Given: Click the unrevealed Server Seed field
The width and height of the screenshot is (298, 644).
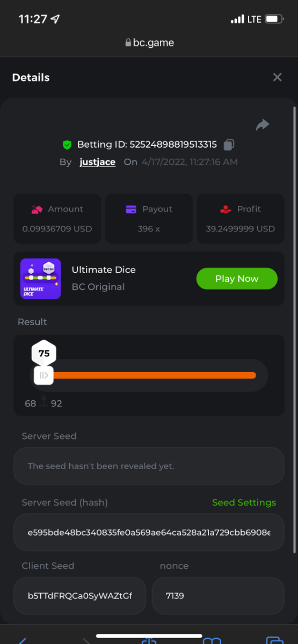Looking at the screenshot, I should coord(149,466).
